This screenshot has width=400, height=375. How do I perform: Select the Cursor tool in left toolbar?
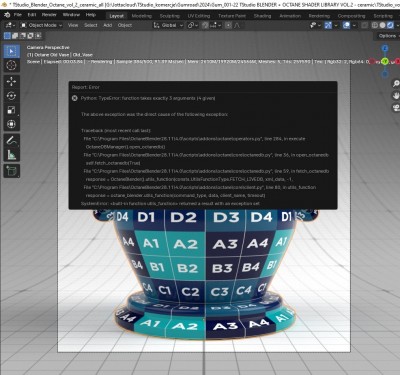coord(11,65)
